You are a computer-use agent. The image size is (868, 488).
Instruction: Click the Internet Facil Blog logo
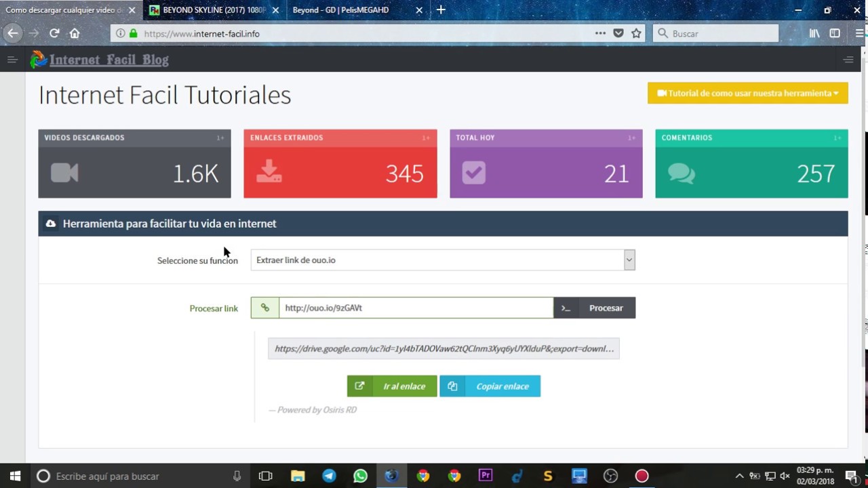[100, 60]
